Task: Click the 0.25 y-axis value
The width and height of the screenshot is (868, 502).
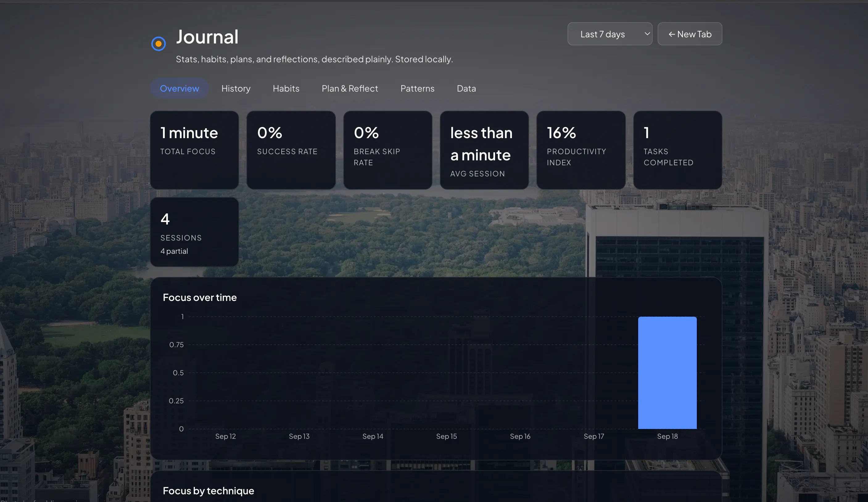Action: tap(176, 401)
